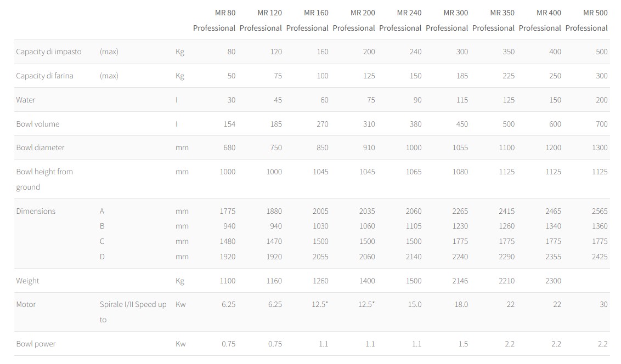This screenshot has height=364, width=621.
Task: Click the MR 350 Professional column header
Action: (494, 20)
